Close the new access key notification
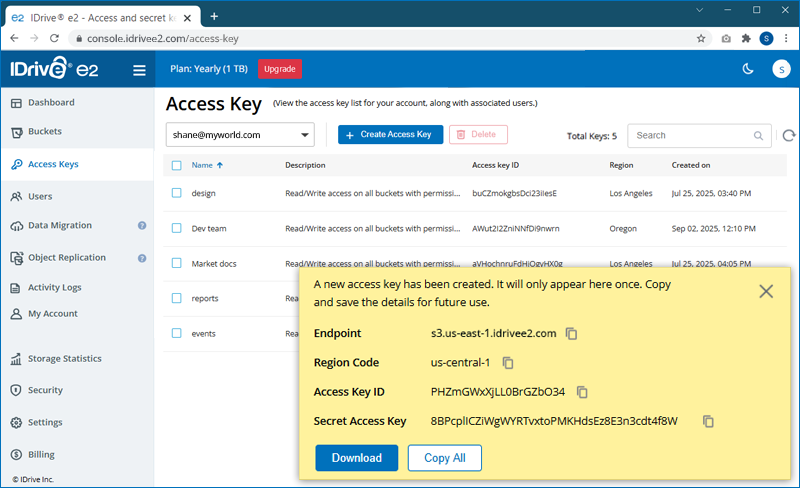Screen dimensions: 800x488 766,291
